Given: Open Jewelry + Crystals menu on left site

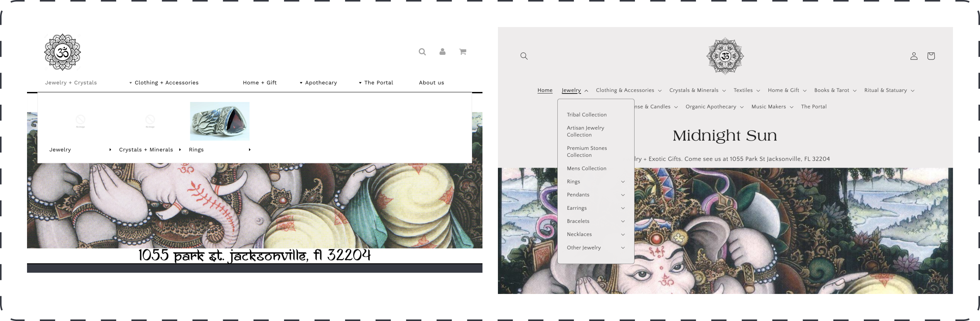Looking at the screenshot, I should point(71,83).
